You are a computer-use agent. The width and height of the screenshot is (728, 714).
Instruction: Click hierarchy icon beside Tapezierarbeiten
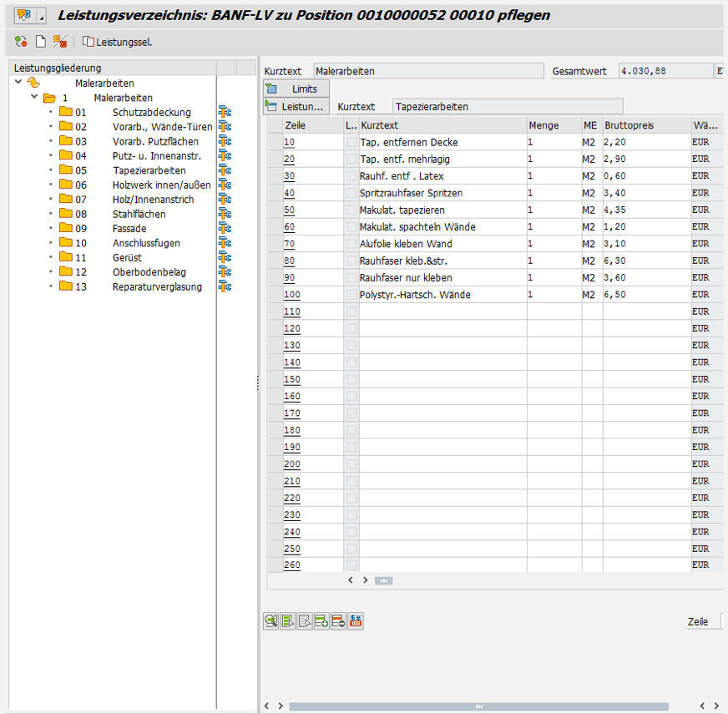pos(224,170)
